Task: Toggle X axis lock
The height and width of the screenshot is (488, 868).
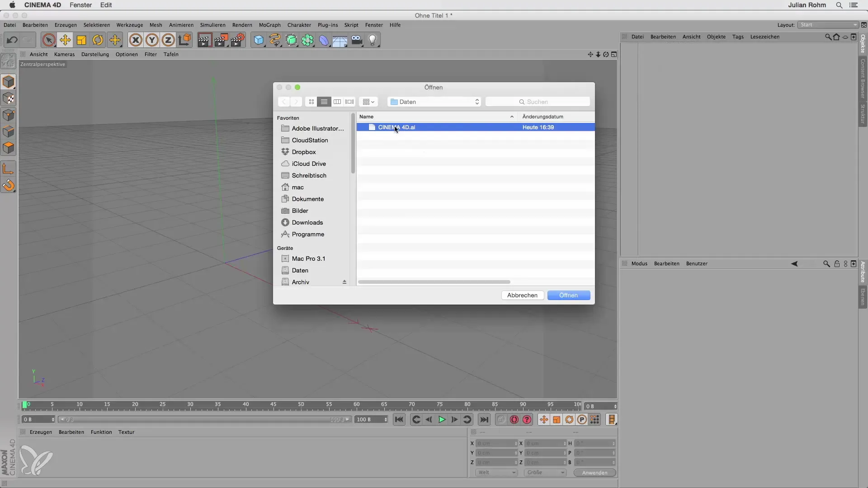Action: [136, 40]
